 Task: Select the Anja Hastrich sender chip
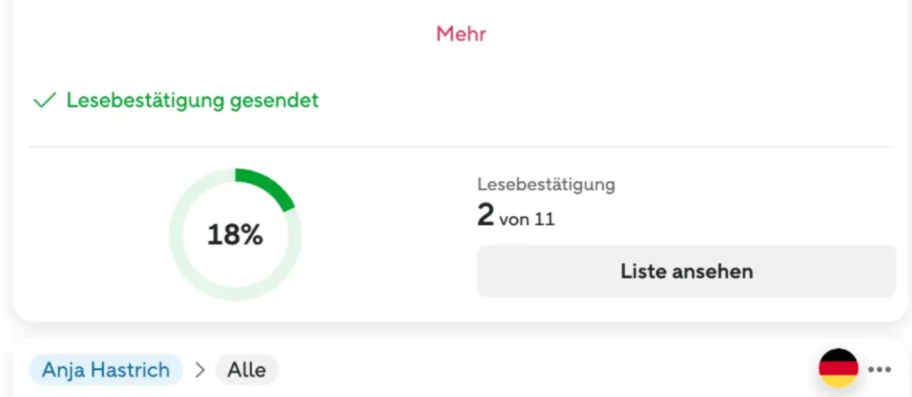point(106,370)
